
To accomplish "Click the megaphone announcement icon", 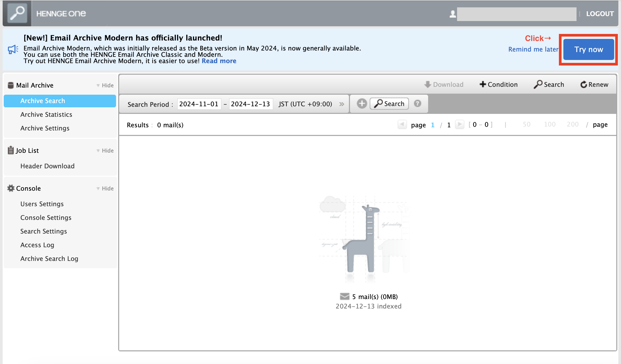I will point(13,49).
